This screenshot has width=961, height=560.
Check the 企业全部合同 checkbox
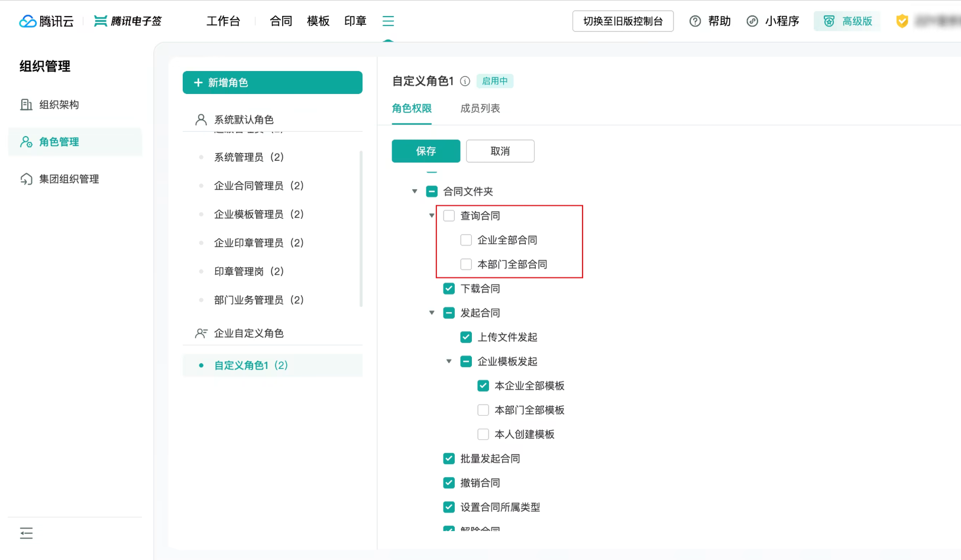[x=466, y=240]
